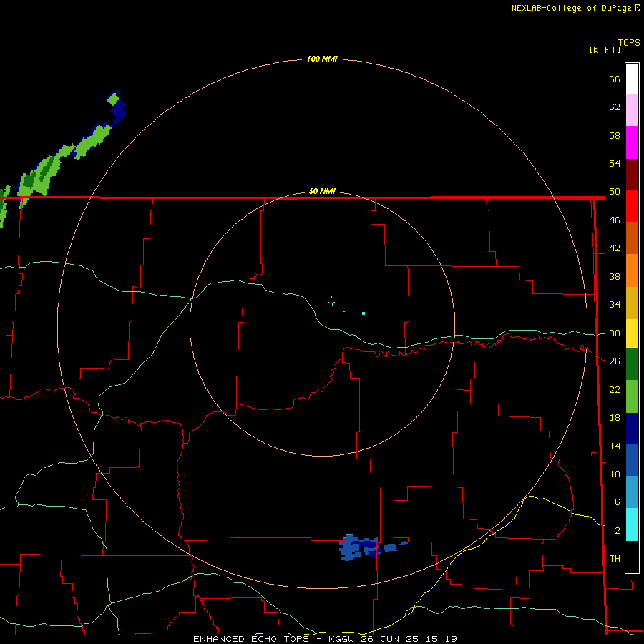This screenshot has height=644, width=644.
Task: Click the medium blue 10 kft swatch
Action: click(632, 460)
